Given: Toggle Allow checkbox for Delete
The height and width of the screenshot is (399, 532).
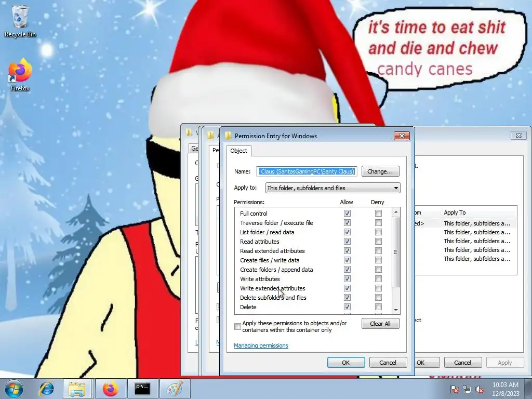Looking at the screenshot, I should click(347, 307).
